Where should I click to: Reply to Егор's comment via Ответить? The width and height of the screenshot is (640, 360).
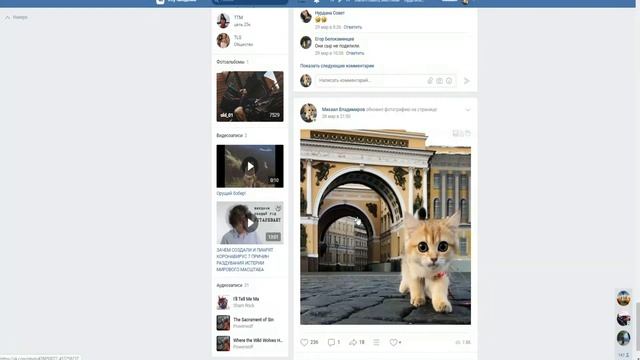(355, 53)
